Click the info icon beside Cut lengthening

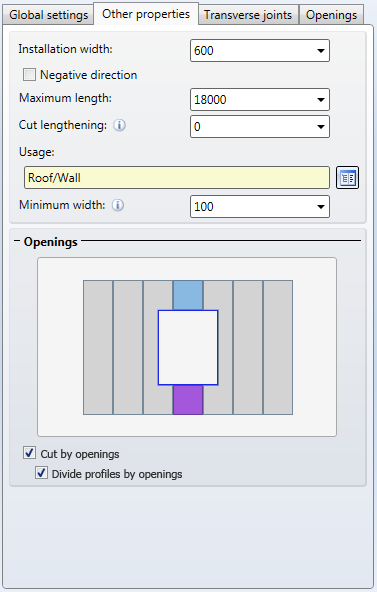click(x=119, y=125)
